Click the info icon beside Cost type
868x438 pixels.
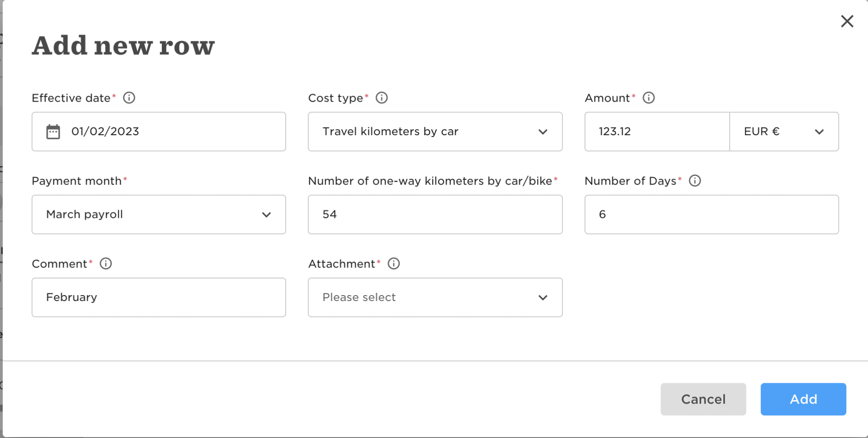382,98
